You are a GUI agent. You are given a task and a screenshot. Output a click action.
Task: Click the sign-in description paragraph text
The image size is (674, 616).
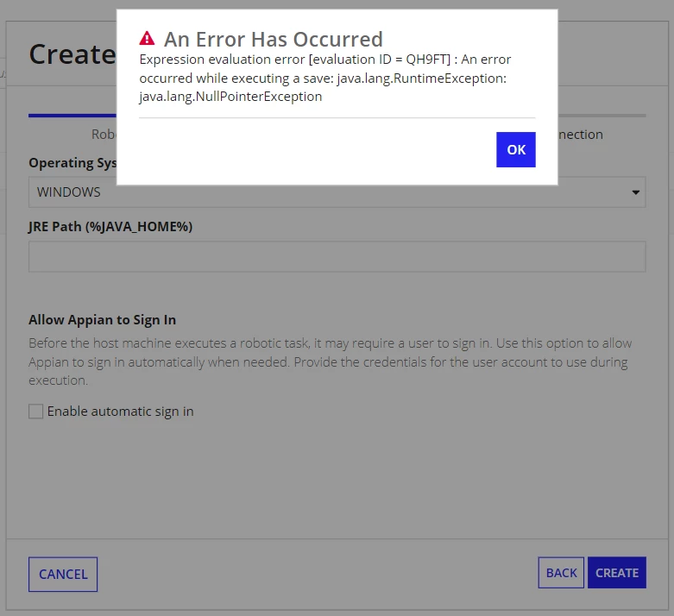(x=331, y=361)
